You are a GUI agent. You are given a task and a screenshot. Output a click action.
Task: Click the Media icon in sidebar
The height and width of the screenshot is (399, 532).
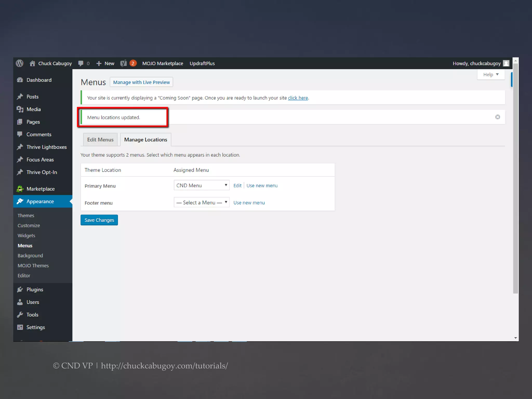click(x=20, y=109)
